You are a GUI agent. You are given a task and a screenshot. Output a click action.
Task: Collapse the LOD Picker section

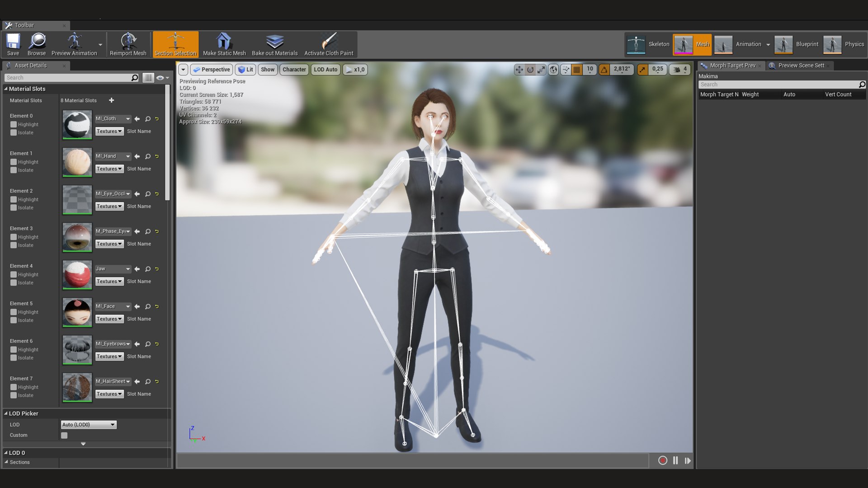[6, 413]
